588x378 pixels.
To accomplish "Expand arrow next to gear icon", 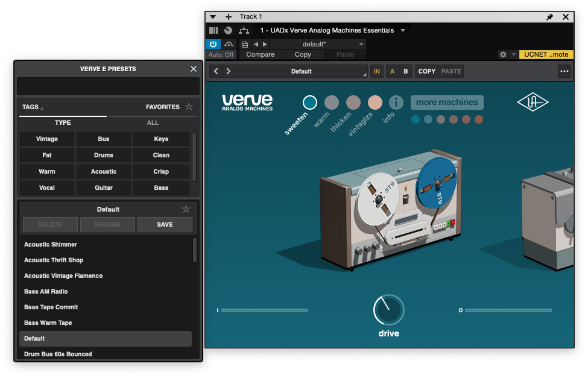I will point(514,55).
